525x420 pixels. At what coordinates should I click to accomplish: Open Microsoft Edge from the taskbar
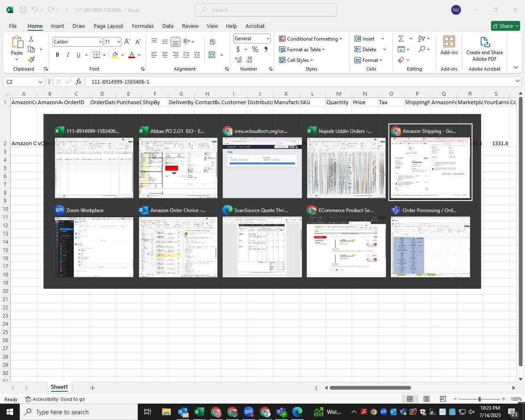pos(297,412)
